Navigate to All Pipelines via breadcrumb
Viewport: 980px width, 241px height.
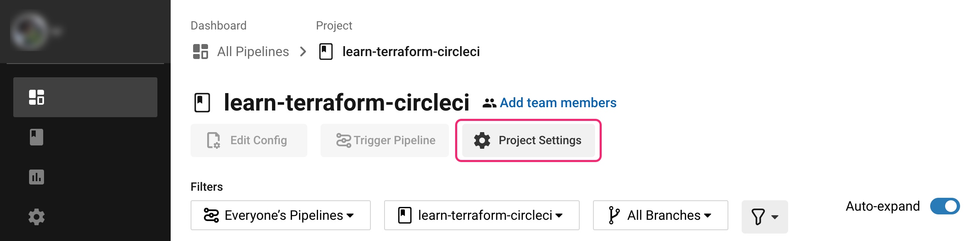pos(253,51)
